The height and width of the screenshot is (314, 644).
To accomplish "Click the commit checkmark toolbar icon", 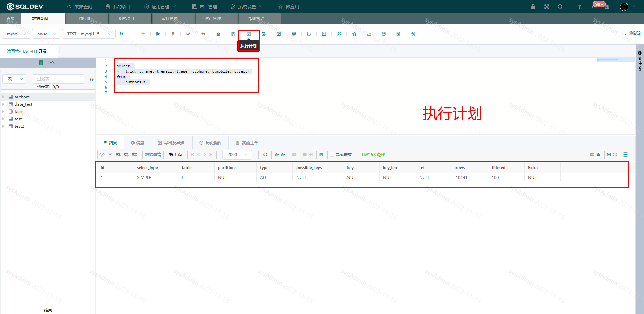I will [x=188, y=34].
